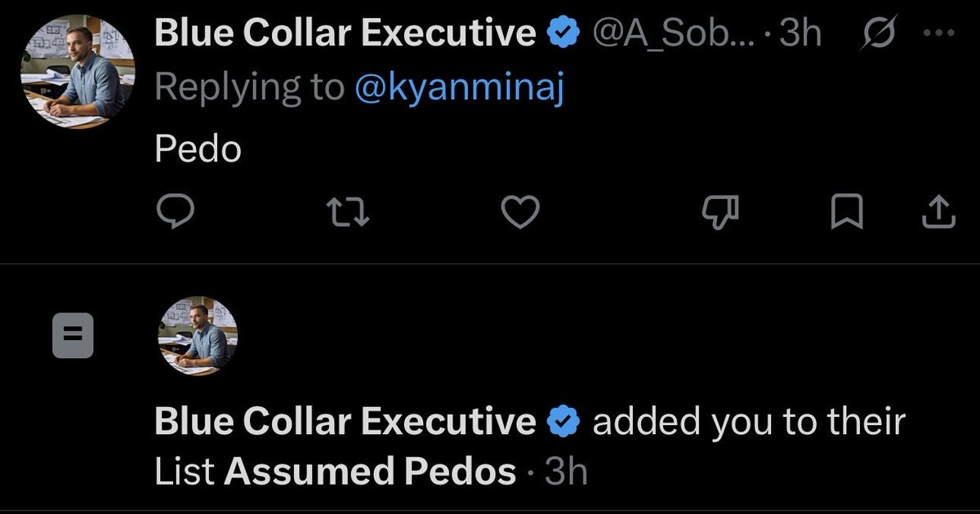The image size is (980, 514).
Task: Repost the tweet with the retweet arrows
Action: click(x=348, y=214)
